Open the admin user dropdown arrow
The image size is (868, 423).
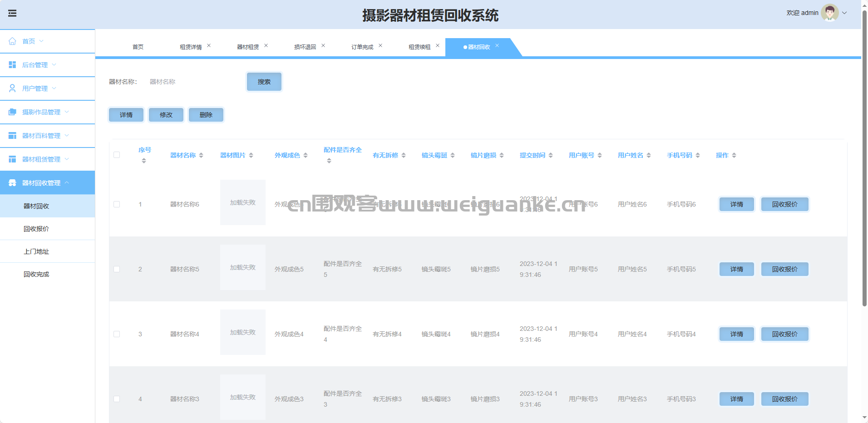point(844,13)
